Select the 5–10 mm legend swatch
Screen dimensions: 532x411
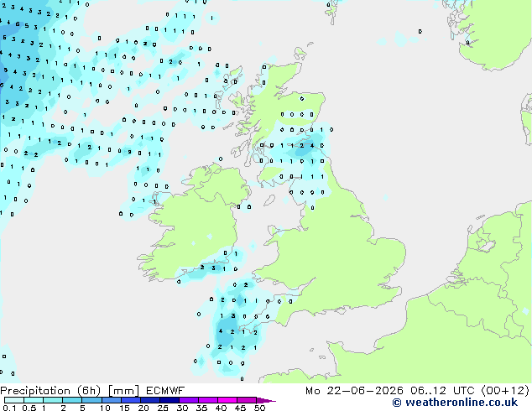[x=91, y=400]
